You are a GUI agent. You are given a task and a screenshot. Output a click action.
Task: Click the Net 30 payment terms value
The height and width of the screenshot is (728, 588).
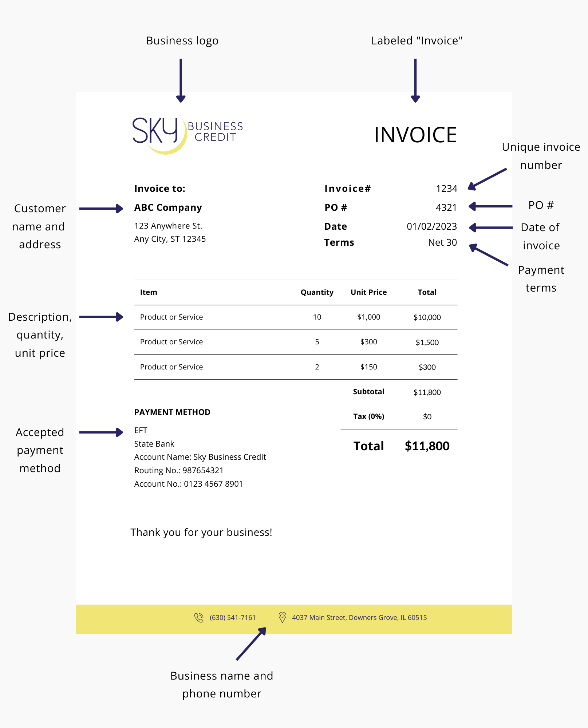click(442, 242)
